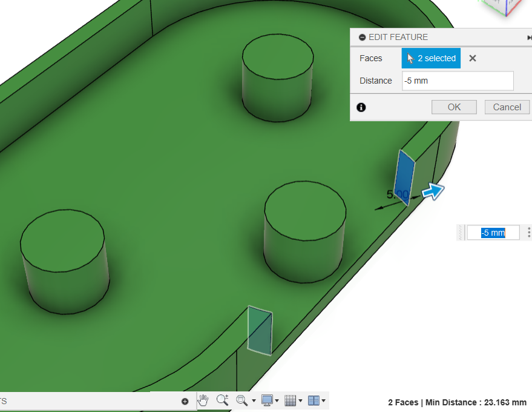
Task: Open Display Settings monitor icon
Action: click(267, 400)
